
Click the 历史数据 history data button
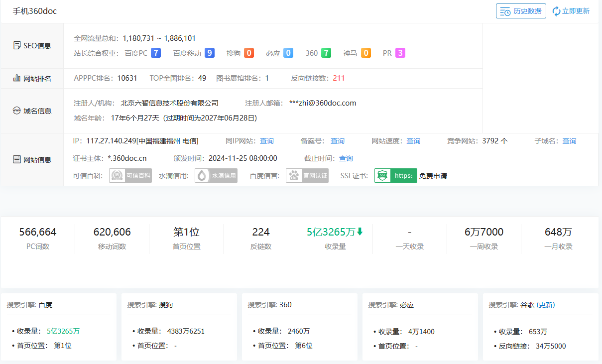[521, 11]
